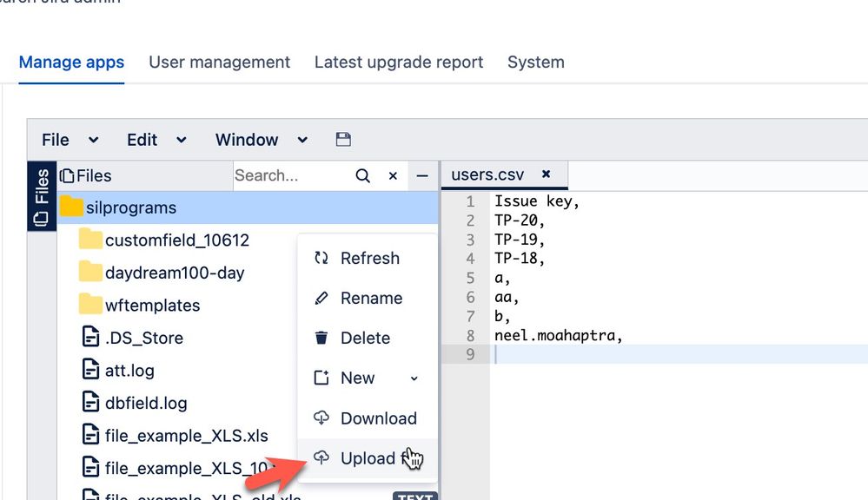Choose Download from the context menu

click(x=368, y=418)
